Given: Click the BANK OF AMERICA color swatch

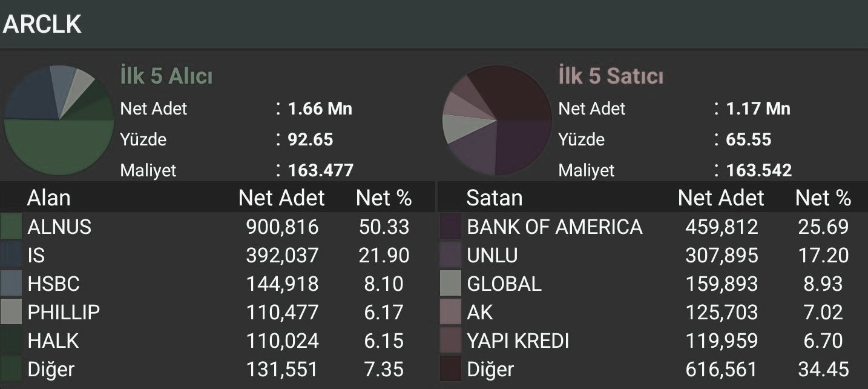Looking at the screenshot, I should coord(451,227).
